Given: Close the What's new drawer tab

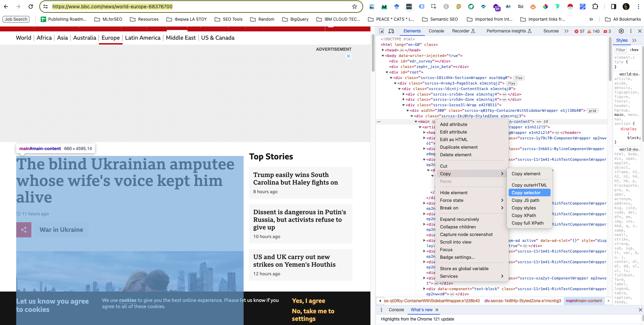Looking at the screenshot, I should pos(437,310).
